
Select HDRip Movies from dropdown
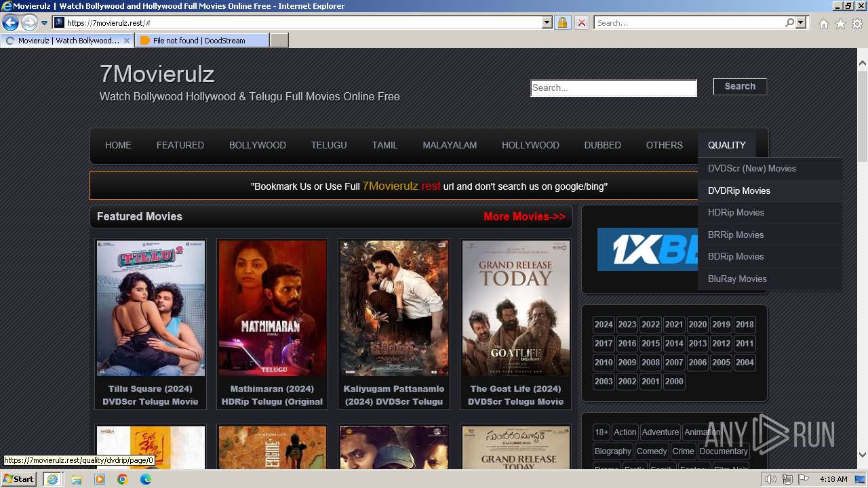click(x=770, y=212)
